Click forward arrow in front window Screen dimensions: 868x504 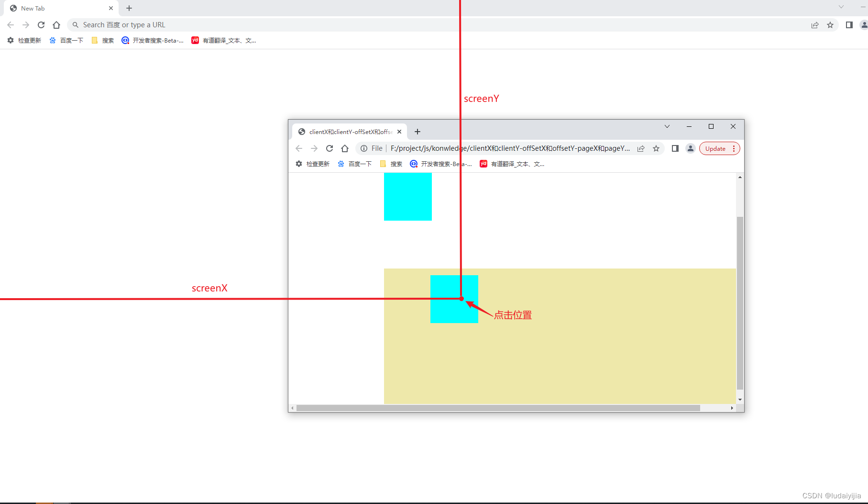[314, 148]
